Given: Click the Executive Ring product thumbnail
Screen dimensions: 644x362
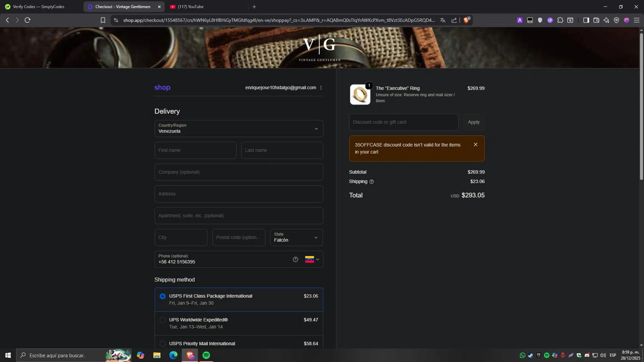Looking at the screenshot, I should (x=360, y=94).
